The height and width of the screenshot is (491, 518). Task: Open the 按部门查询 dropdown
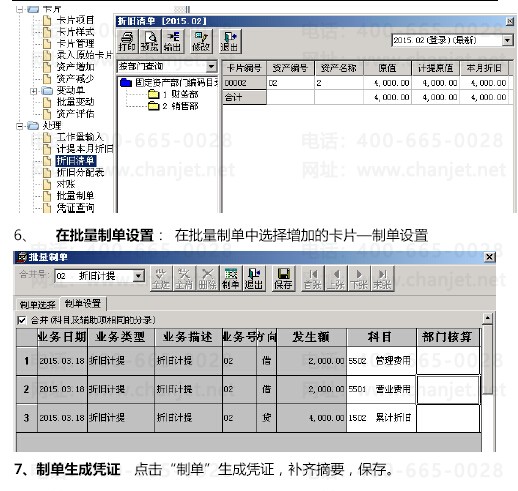pyautogui.click(x=211, y=67)
